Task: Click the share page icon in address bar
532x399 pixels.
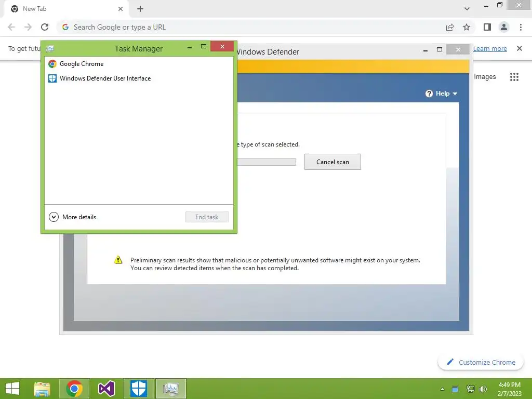Action: click(450, 27)
